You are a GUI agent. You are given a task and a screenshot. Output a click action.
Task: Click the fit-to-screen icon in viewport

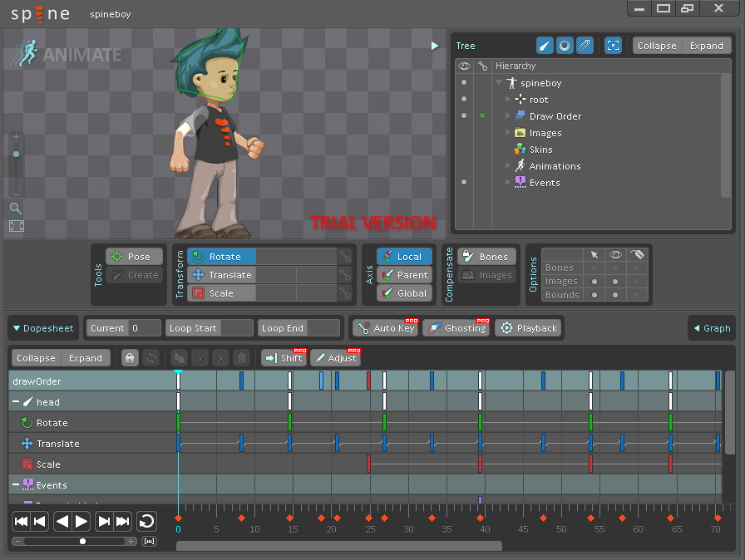coord(16,226)
